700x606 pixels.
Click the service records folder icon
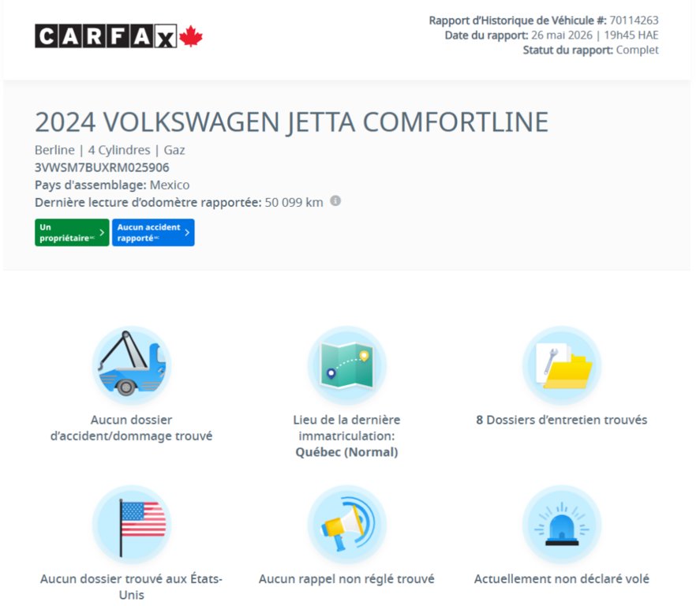click(x=562, y=365)
